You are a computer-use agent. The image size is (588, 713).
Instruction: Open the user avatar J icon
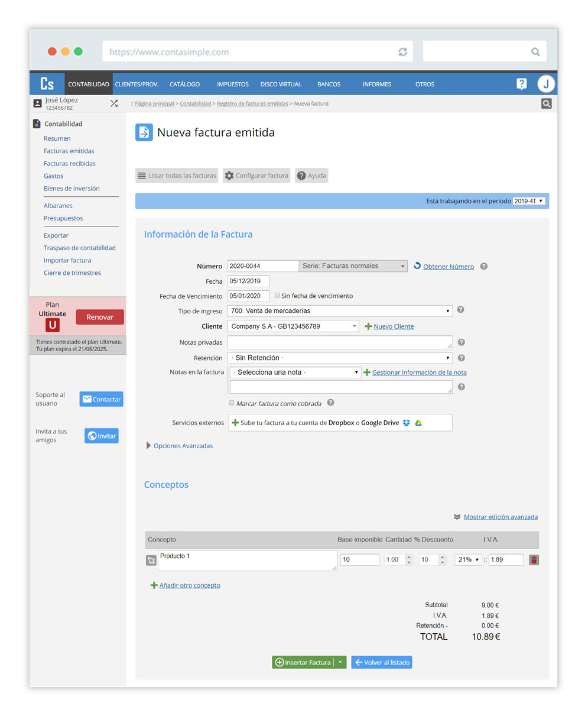coord(546,84)
